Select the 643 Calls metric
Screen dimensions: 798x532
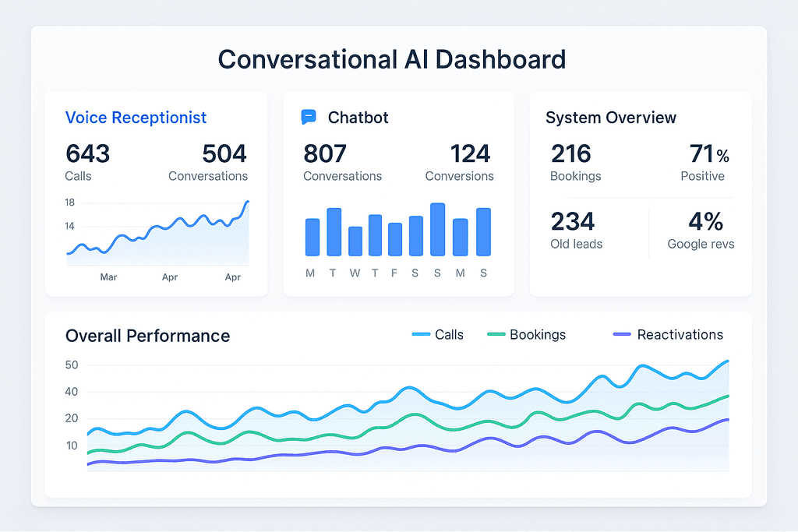point(87,162)
